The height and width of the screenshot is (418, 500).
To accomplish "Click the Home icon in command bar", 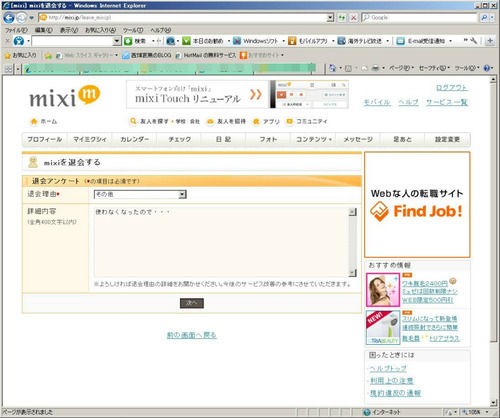I will coord(332,68).
